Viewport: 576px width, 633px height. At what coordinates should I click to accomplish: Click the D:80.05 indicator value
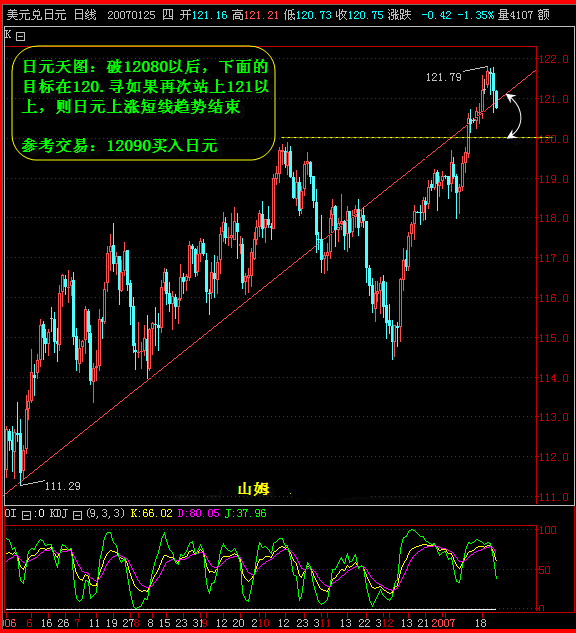199,514
